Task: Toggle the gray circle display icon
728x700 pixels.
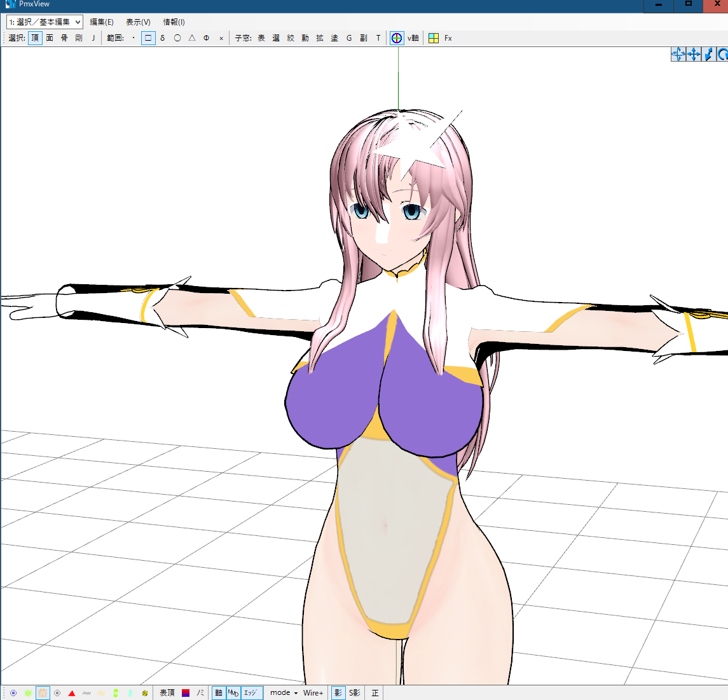Action: click(57, 693)
